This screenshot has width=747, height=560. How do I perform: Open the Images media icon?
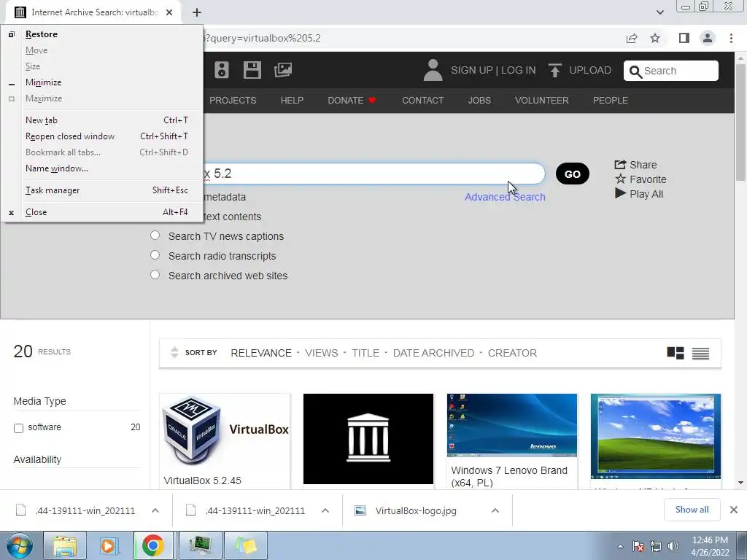[x=283, y=70]
